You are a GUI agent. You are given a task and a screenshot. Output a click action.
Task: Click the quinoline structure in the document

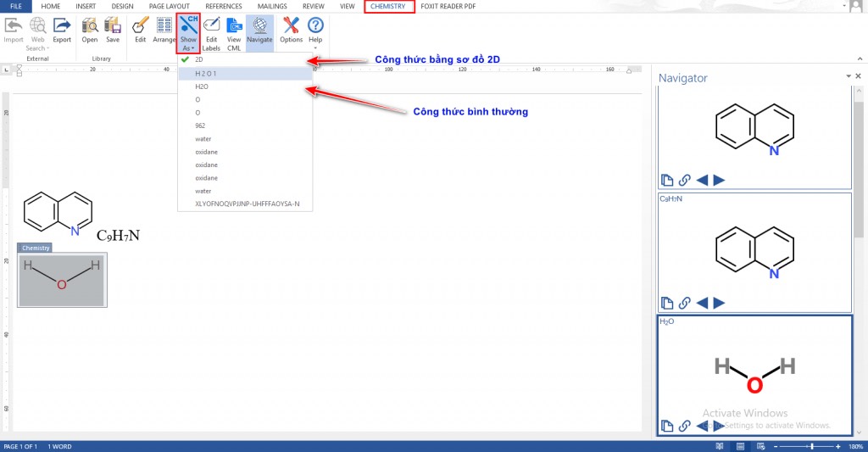coord(58,214)
